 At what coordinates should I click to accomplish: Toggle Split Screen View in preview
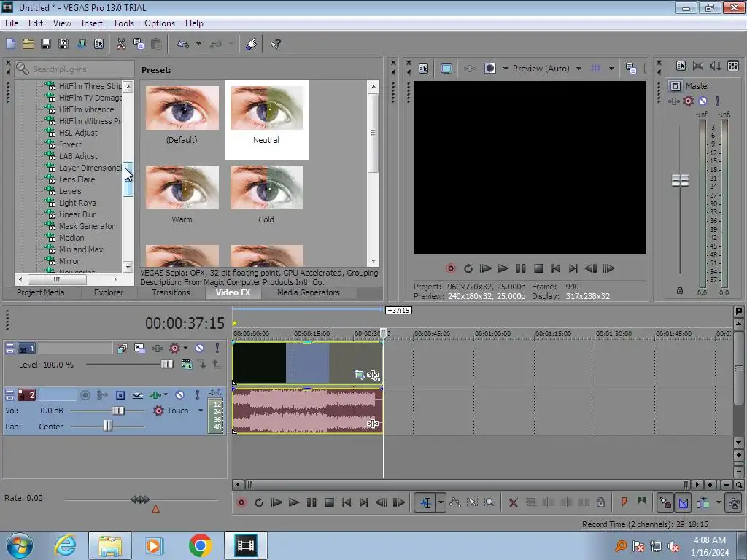coord(489,69)
